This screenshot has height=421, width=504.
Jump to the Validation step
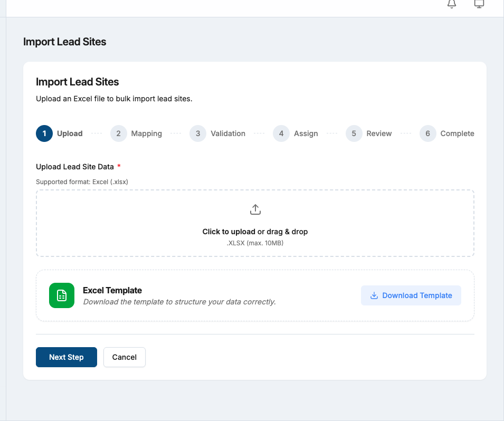(197, 133)
